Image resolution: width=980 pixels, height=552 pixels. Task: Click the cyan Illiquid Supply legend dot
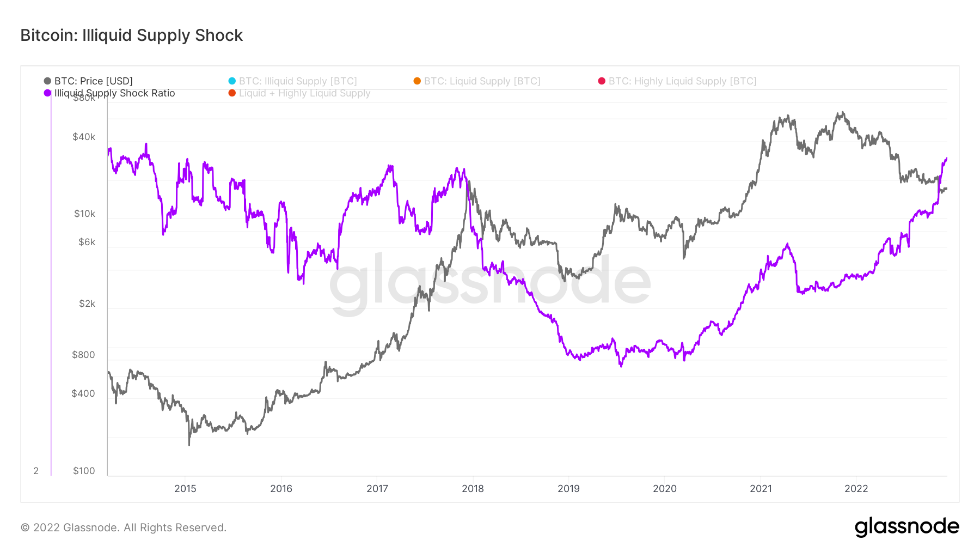click(x=232, y=81)
